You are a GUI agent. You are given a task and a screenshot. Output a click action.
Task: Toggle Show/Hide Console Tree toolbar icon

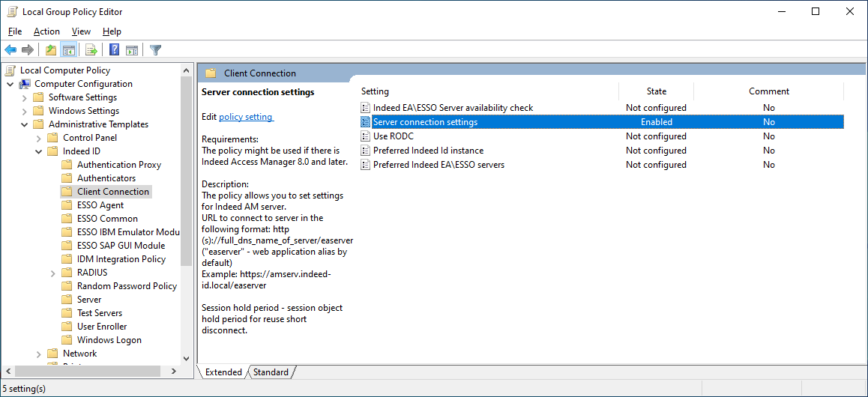[x=68, y=50]
